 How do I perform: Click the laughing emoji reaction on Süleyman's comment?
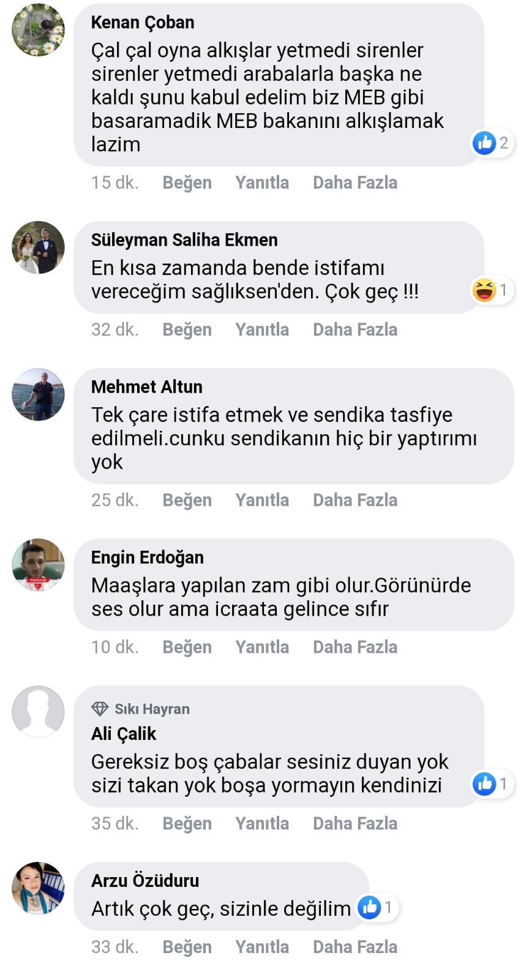pyautogui.click(x=484, y=290)
